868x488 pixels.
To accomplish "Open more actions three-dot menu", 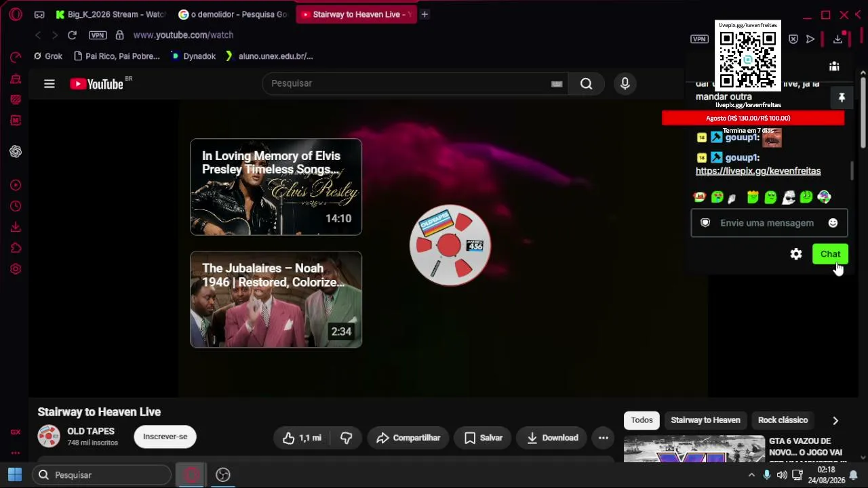I will click(603, 438).
